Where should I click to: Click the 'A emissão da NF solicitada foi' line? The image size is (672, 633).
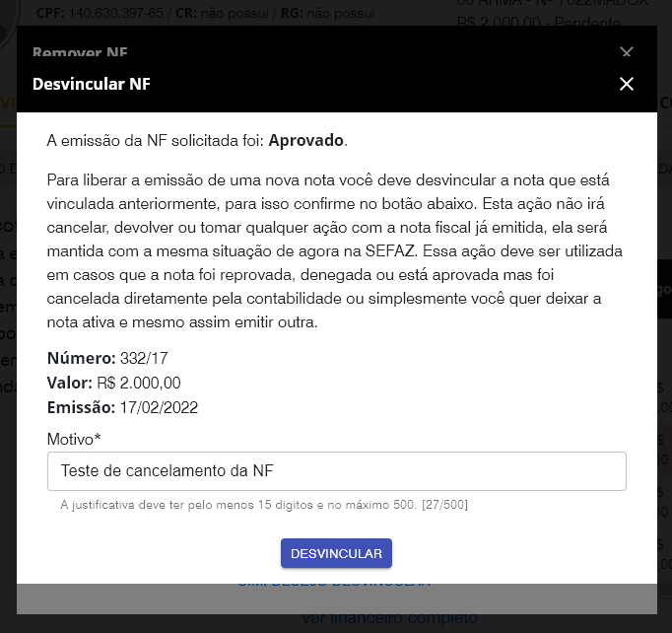coord(155,141)
